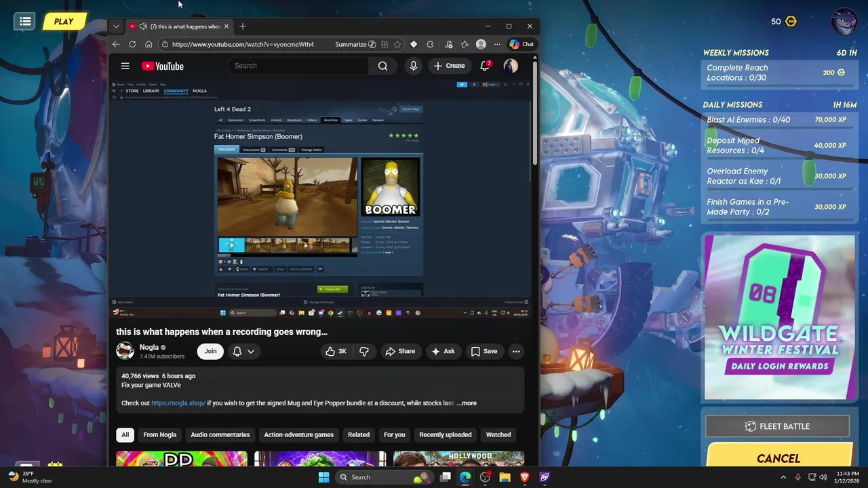Open Edge Settings and more menu

[x=497, y=44]
